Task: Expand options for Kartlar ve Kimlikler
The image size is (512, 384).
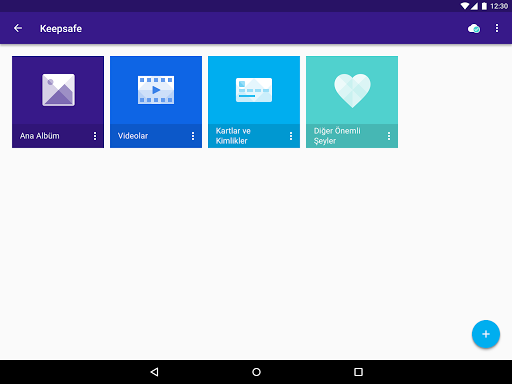Action: (x=291, y=136)
